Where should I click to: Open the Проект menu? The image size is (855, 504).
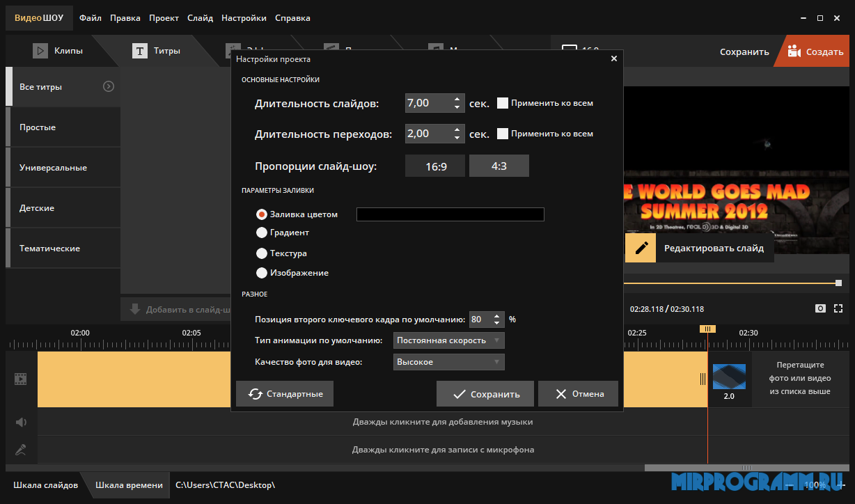tap(164, 18)
